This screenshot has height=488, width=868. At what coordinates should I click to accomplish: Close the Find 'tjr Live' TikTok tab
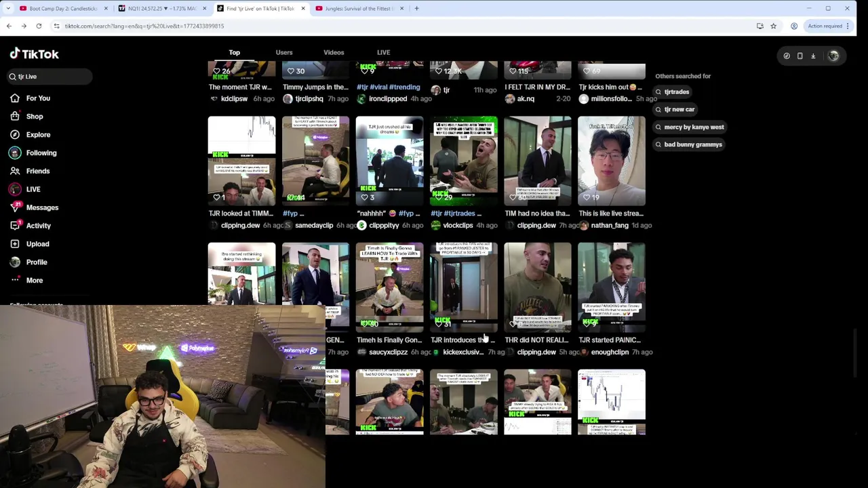tap(302, 8)
